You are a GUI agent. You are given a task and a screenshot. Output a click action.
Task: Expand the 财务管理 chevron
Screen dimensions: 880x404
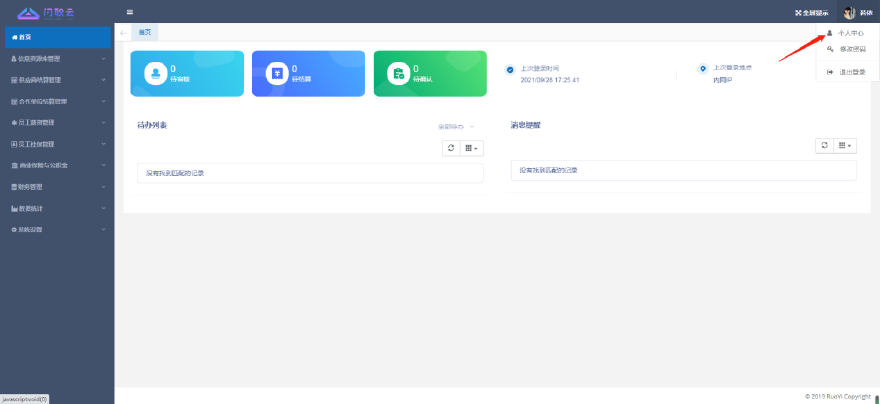(x=103, y=187)
